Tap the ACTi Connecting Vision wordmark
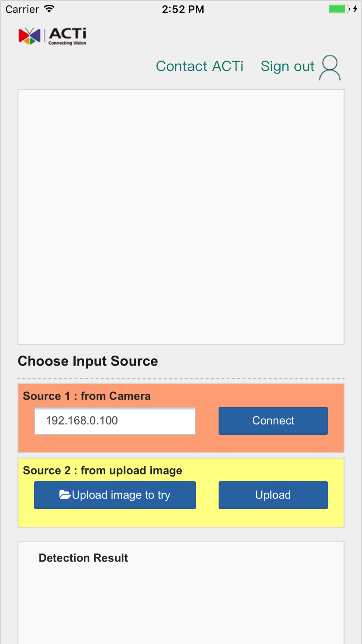 (67, 36)
